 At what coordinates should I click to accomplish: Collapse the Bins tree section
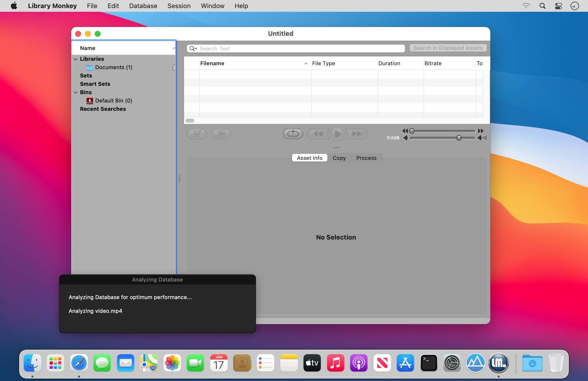[76, 92]
